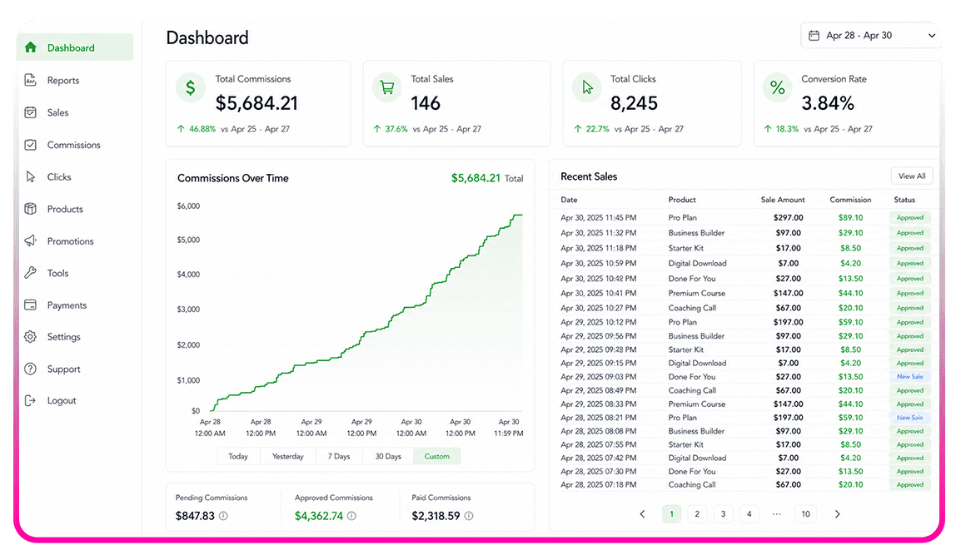This screenshot has height=560, width=961.
Task: Click info icon beside Paid Commissions amount
Action: click(x=469, y=516)
